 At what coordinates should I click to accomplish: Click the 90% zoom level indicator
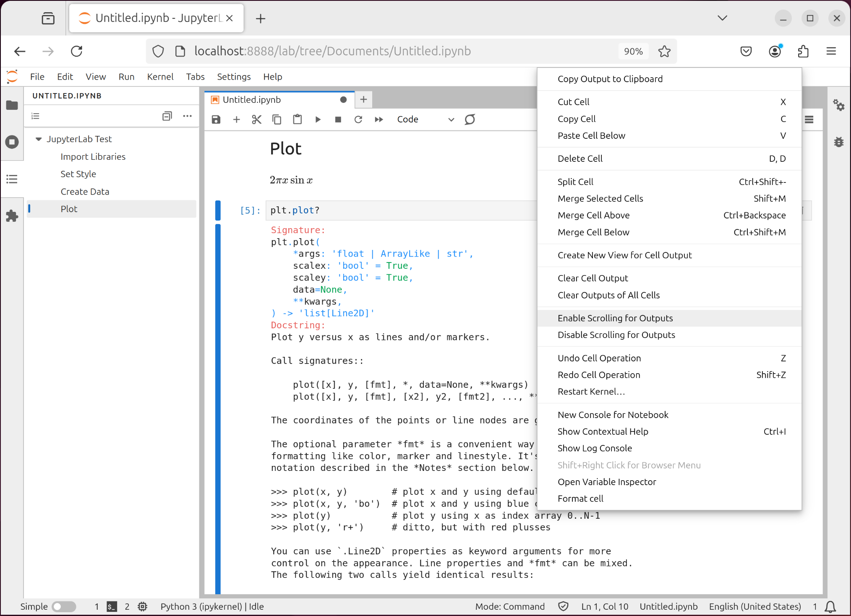click(633, 51)
